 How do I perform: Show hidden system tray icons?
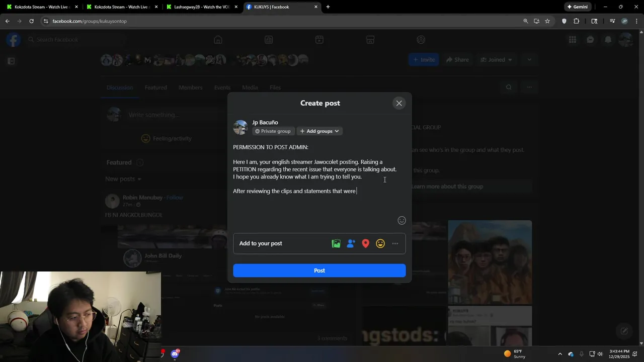[x=560, y=354]
